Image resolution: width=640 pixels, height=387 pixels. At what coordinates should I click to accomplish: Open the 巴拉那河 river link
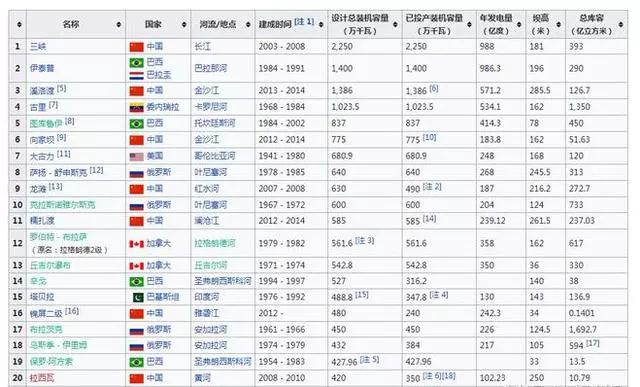pyautogui.click(x=211, y=68)
